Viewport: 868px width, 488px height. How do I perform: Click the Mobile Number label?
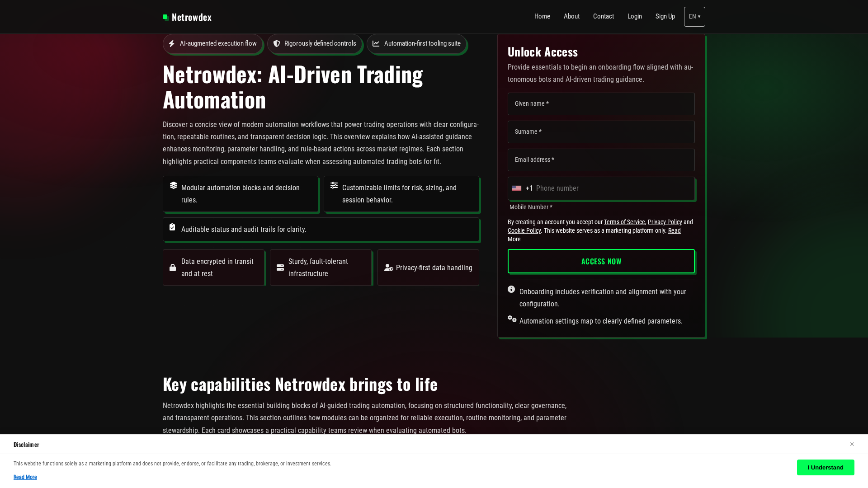531,207
